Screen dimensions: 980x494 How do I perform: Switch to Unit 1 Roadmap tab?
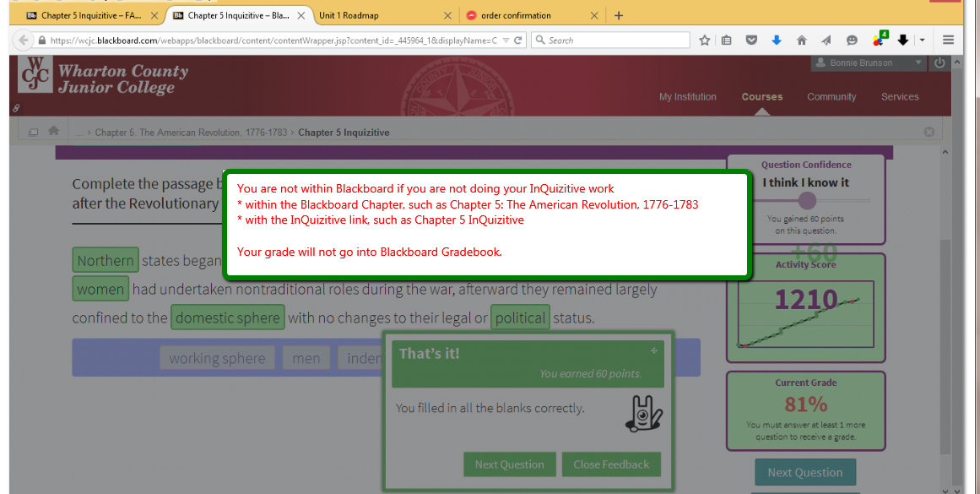(348, 16)
